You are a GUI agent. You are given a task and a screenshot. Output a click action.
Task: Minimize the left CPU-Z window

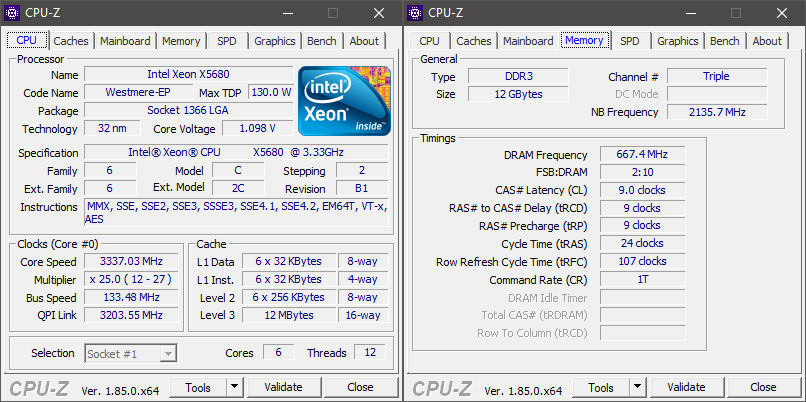coord(287,13)
